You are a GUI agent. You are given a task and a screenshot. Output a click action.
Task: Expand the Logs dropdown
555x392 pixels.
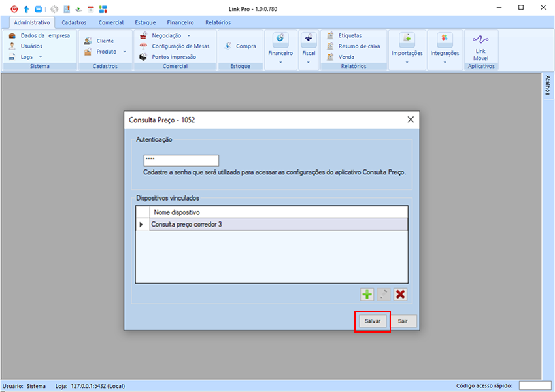[x=41, y=57]
